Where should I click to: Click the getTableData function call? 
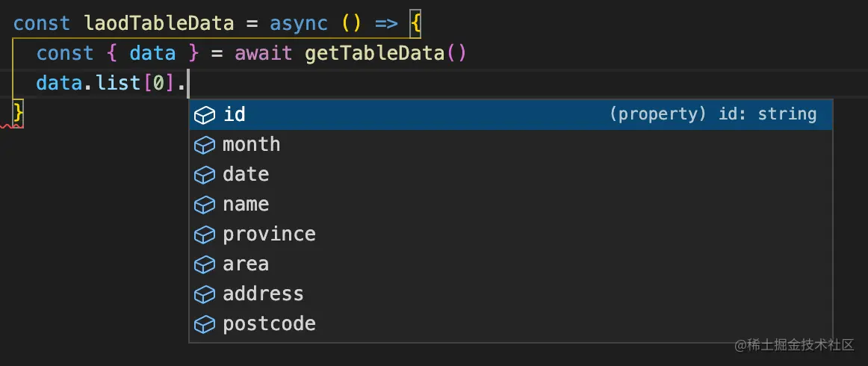(374, 53)
